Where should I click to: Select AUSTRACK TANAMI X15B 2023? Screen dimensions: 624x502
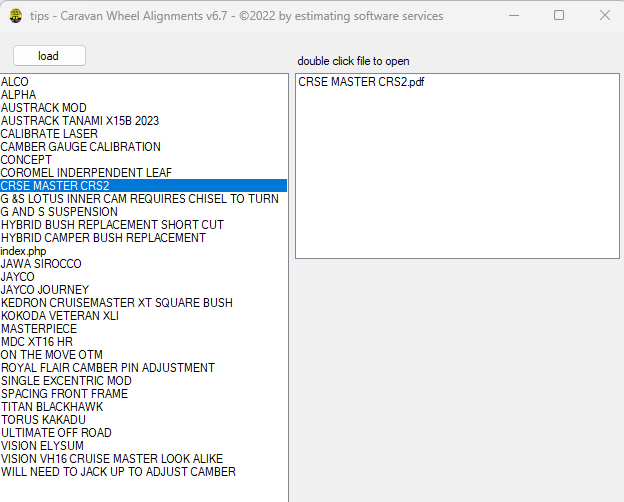[144, 121]
